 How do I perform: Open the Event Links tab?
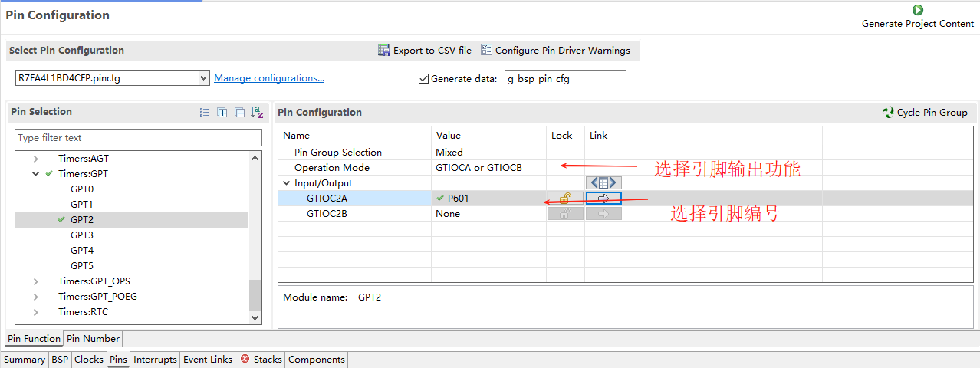pyautogui.click(x=208, y=360)
